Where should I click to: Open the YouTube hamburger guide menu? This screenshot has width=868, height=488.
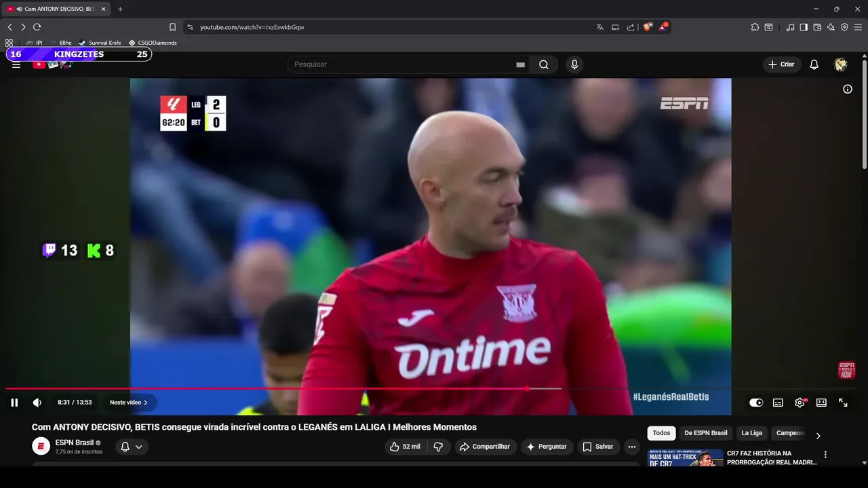(16, 65)
